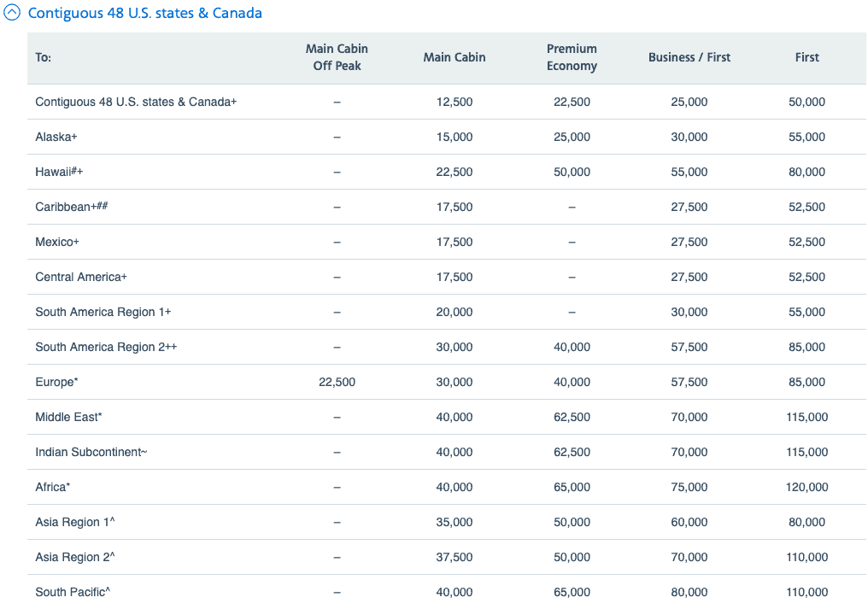The image size is (868, 609).
Task: Select the 'Asia Region 1^' row label
Action: coord(74,522)
